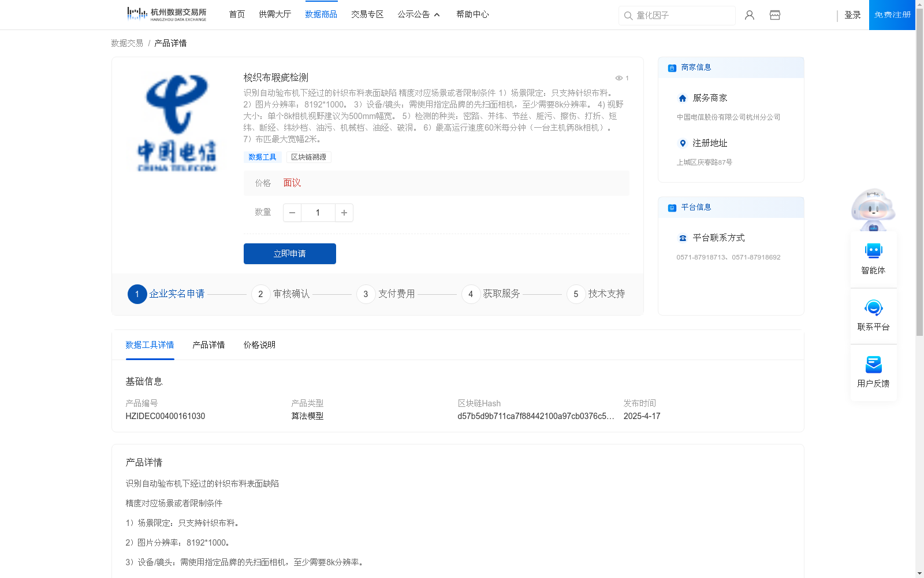Screen dimensions: 924x578
Task: Click the 登录 link
Action: 852,15
